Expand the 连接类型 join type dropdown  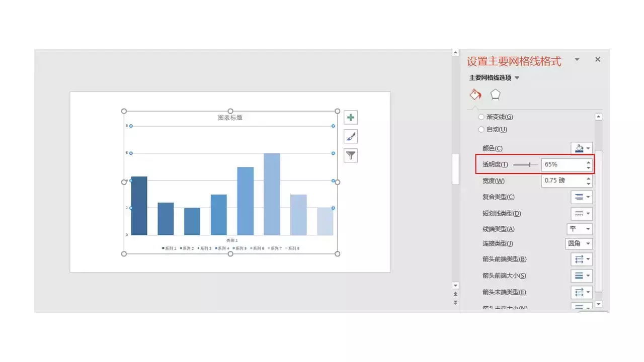579,244
